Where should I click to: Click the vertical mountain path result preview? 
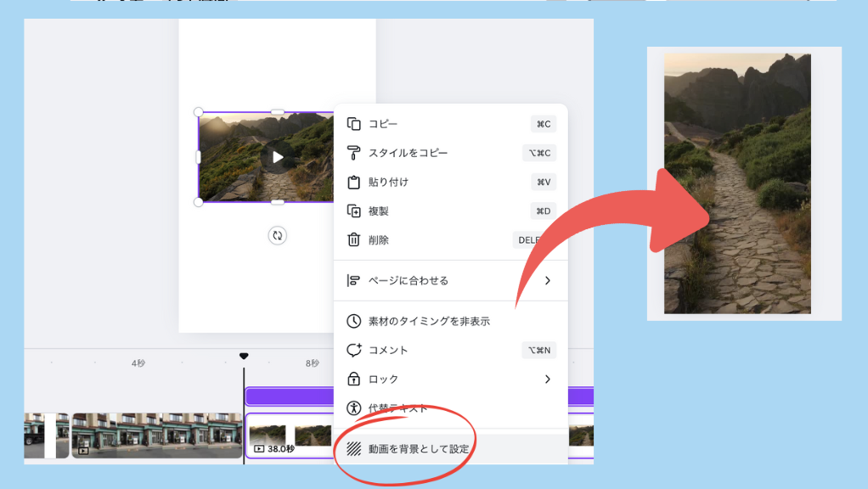coord(737,183)
